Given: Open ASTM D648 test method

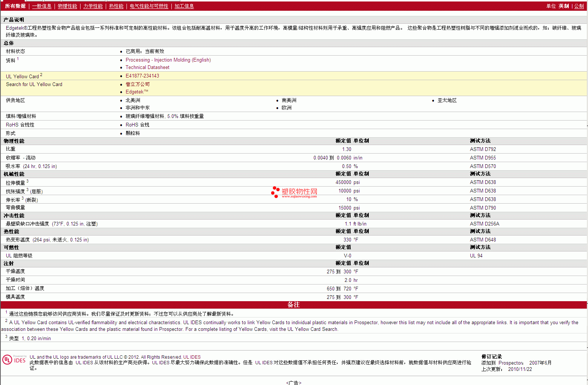Looking at the screenshot, I should [x=483, y=240].
